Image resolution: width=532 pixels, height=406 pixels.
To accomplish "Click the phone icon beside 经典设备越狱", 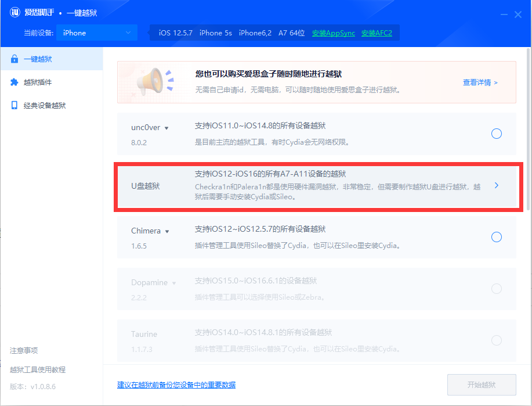I will tap(15, 105).
